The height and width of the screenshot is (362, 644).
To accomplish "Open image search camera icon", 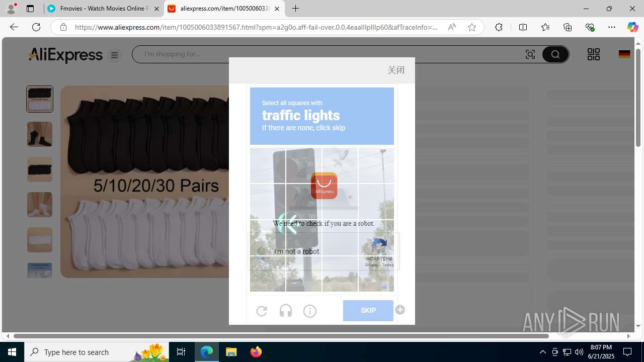I will pyautogui.click(x=530, y=54).
